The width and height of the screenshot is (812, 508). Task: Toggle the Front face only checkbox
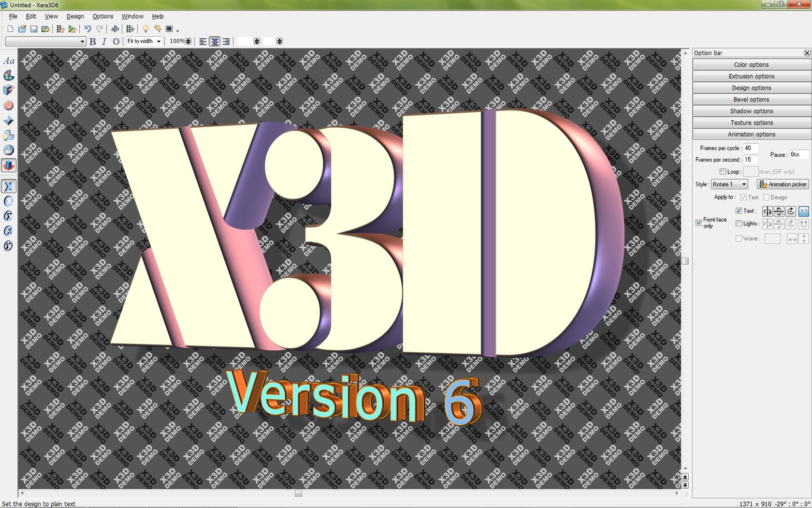coord(698,223)
